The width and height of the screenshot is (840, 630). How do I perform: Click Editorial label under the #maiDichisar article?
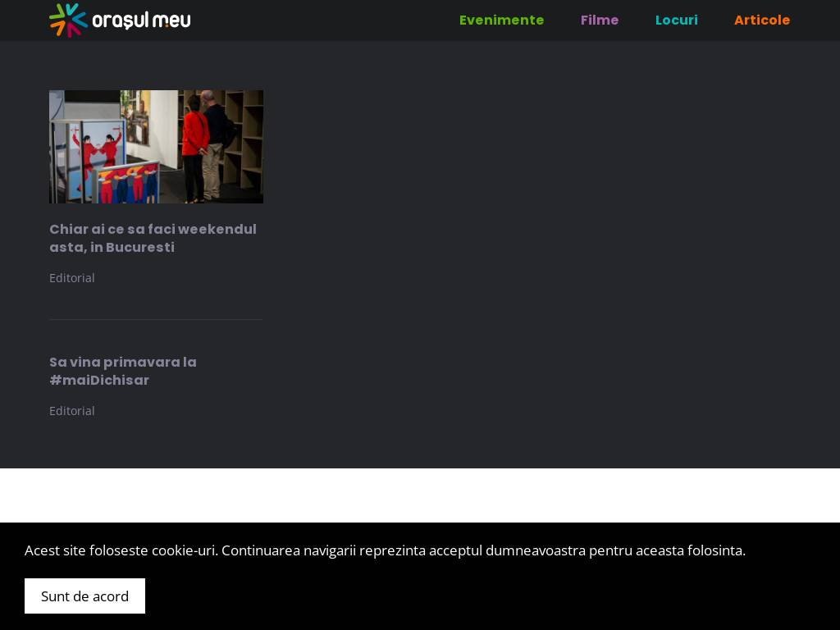pyautogui.click(x=72, y=411)
